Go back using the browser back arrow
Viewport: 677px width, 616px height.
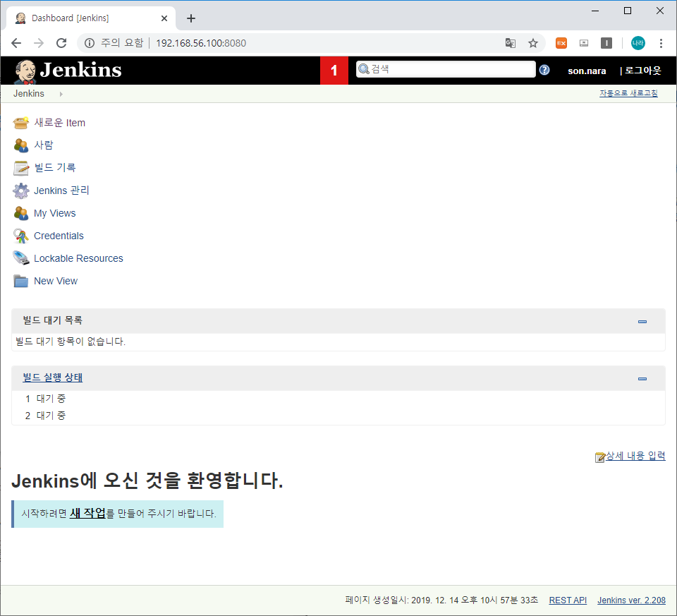click(x=16, y=43)
